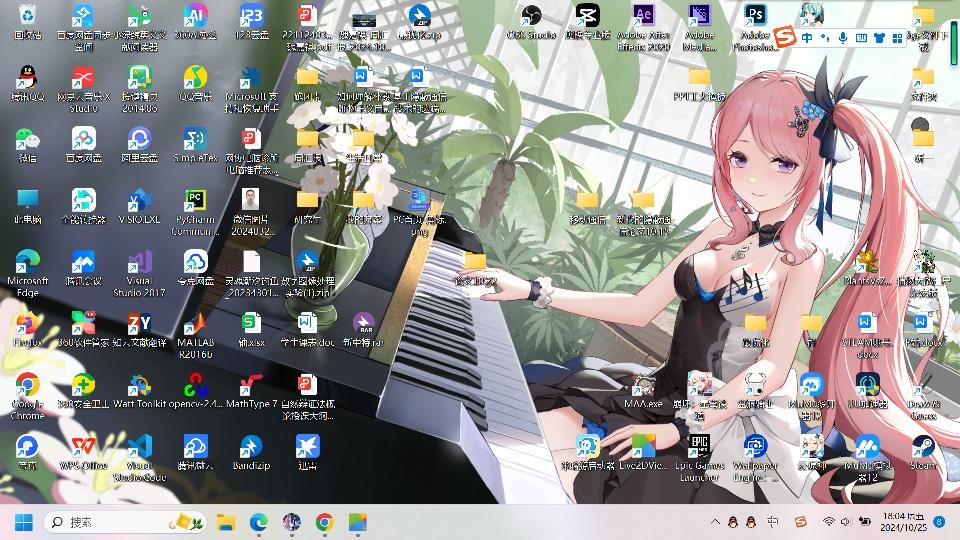Screen dimensions: 960x540
Task: Open SimpleTex desktop shortcut
Action: click(x=195, y=145)
